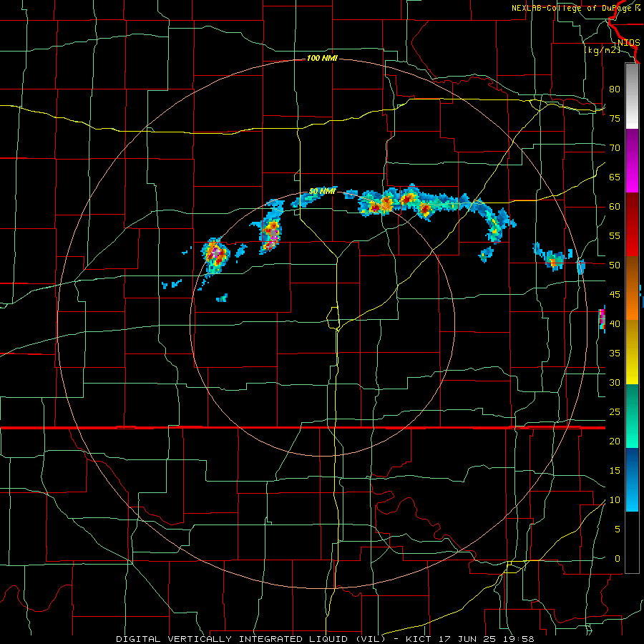Click the 19:58 timestamp
This screenshot has height=644, width=644.
tap(519, 639)
